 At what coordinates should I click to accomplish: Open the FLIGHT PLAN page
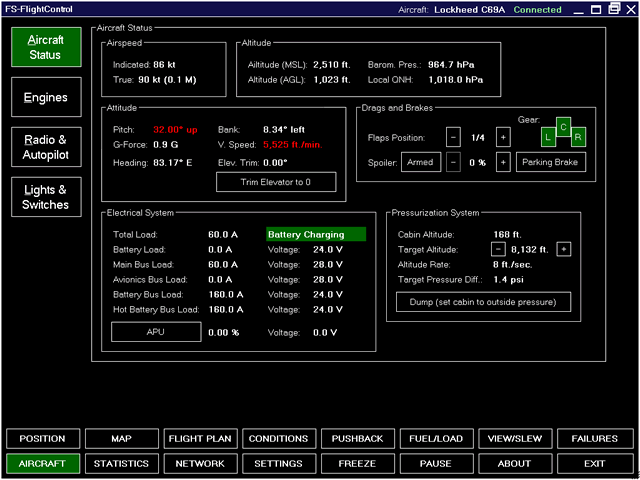click(200, 439)
